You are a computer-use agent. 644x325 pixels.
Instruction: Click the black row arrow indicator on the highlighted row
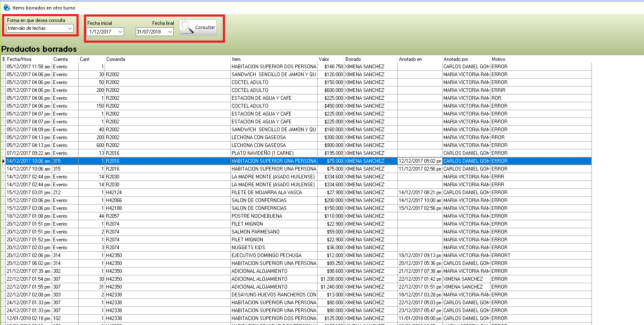pos(4,161)
